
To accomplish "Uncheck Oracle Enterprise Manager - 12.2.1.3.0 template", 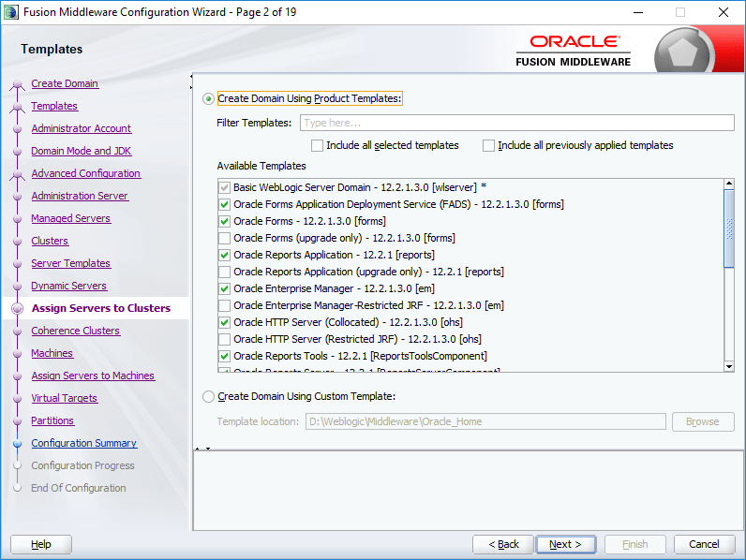I will (x=225, y=289).
